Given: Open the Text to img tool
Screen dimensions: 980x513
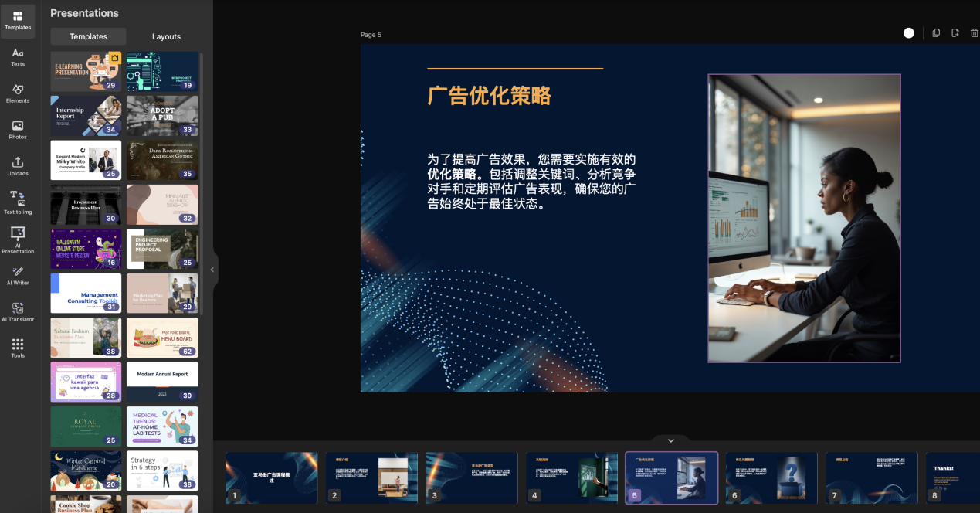Looking at the screenshot, I should (x=18, y=203).
